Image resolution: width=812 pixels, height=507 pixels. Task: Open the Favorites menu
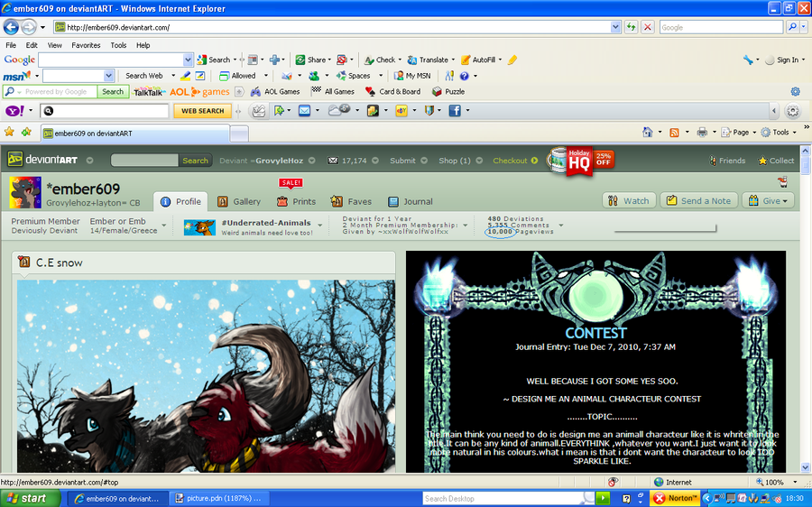coord(86,45)
